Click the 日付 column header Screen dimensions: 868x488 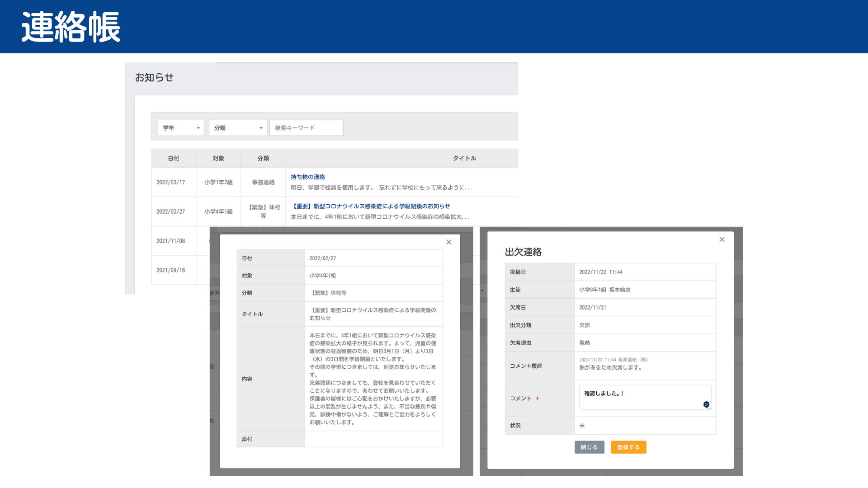pyautogui.click(x=174, y=158)
